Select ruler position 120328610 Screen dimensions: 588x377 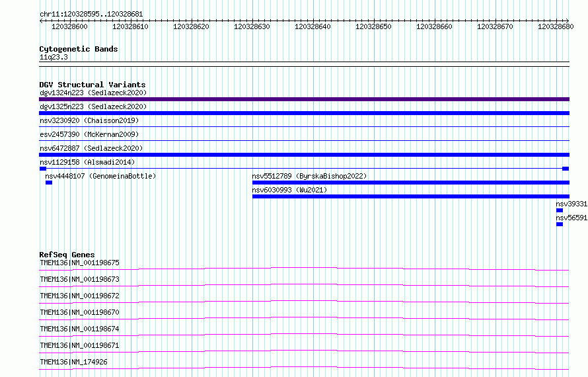130,26
